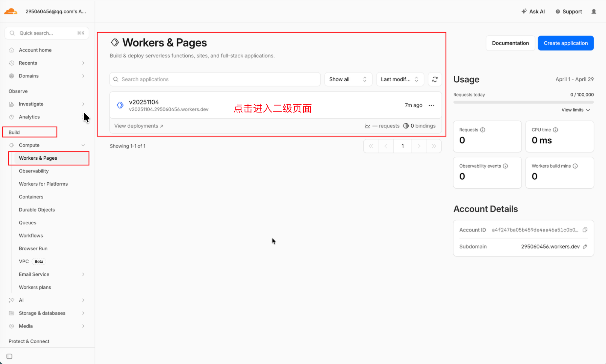This screenshot has height=364, width=606.
Task: Click the Ask AI sparkle icon
Action: click(524, 11)
